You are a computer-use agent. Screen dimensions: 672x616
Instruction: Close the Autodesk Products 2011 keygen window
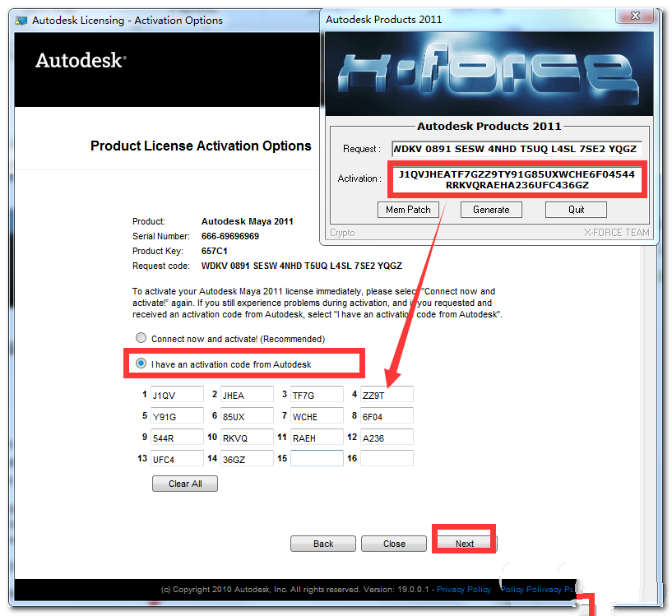point(635,16)
